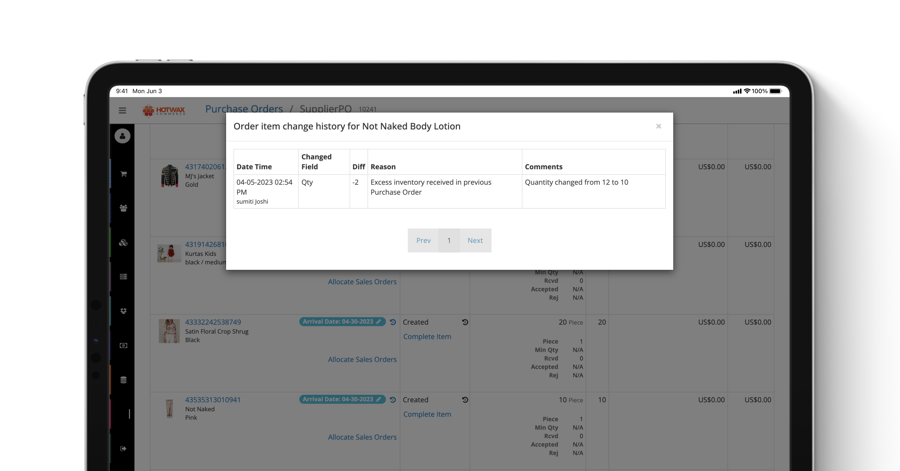Click the user profile avatar icon

122,136
